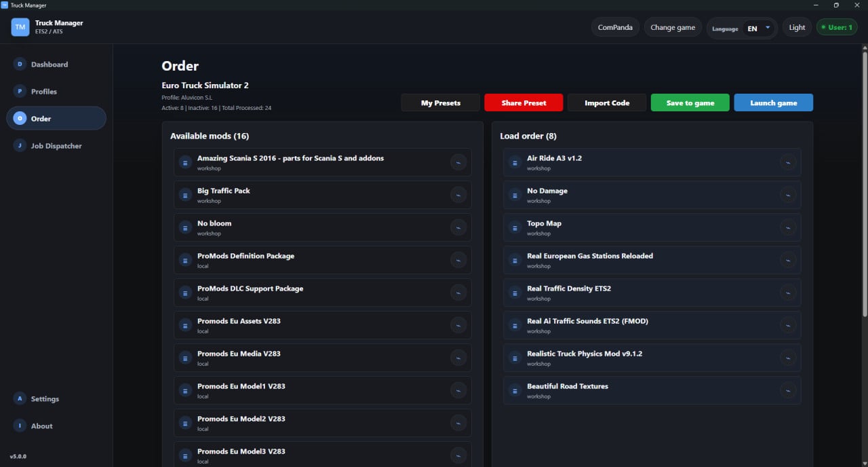The image size is (868, 467).
Task: Click the Load order (8) heading
Action: click(x=528, y=136)
